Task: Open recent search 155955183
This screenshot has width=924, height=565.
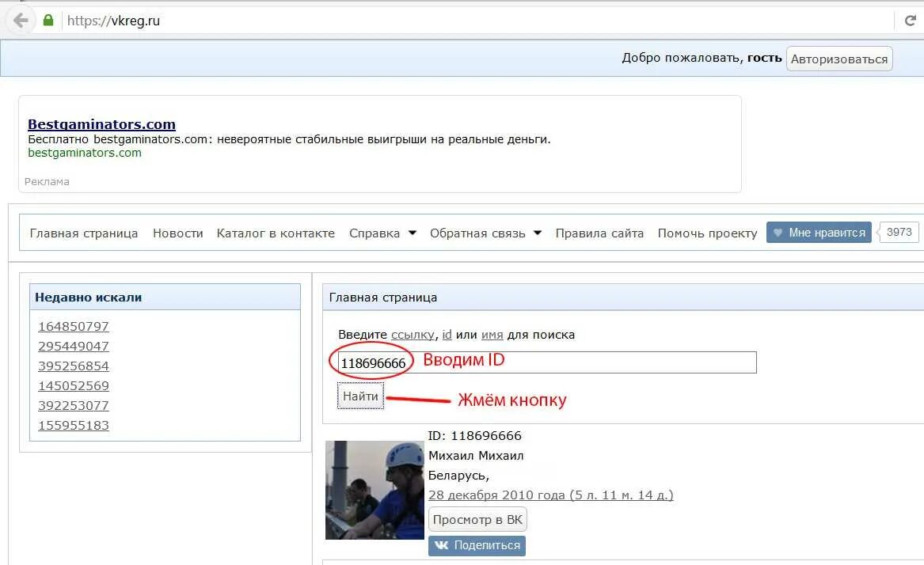Action: point(74,426)
